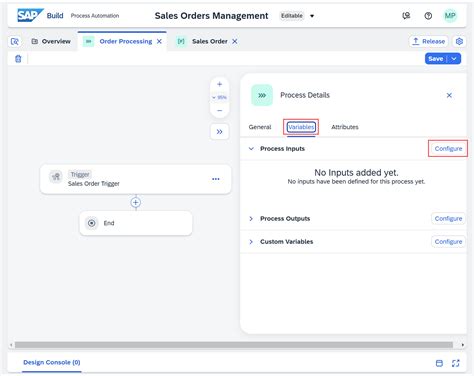Open the MP user avatar menu
The height and width of the screenshot is (376, 474).
click(x=450, y=16)
